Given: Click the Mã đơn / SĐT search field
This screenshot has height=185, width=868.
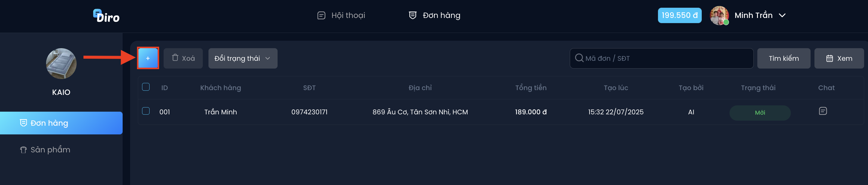Looking at the screenshot, I should pyautogui.click(x=661, y=58).
